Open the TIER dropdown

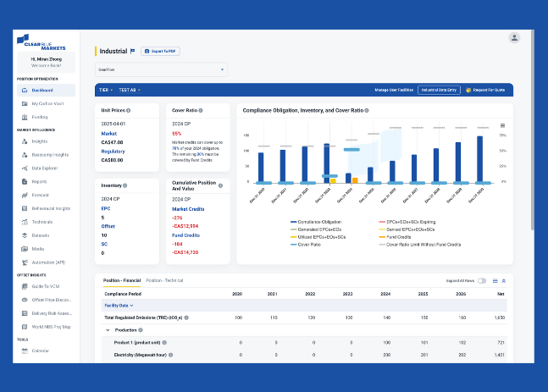(x=105, y=89)
